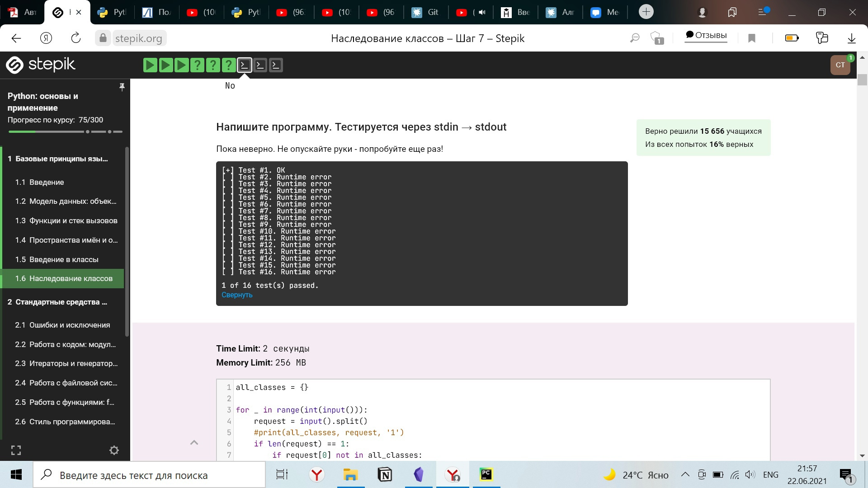
Task: Open Obsidian from the taskbar
Action: [x=419, y=474]
